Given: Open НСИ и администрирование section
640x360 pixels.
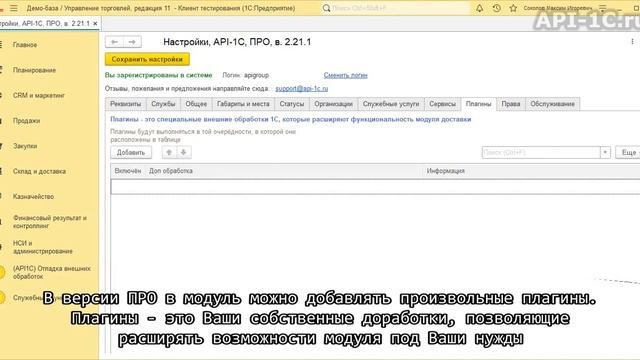Looking at the screenshot, I should (43, 247).
